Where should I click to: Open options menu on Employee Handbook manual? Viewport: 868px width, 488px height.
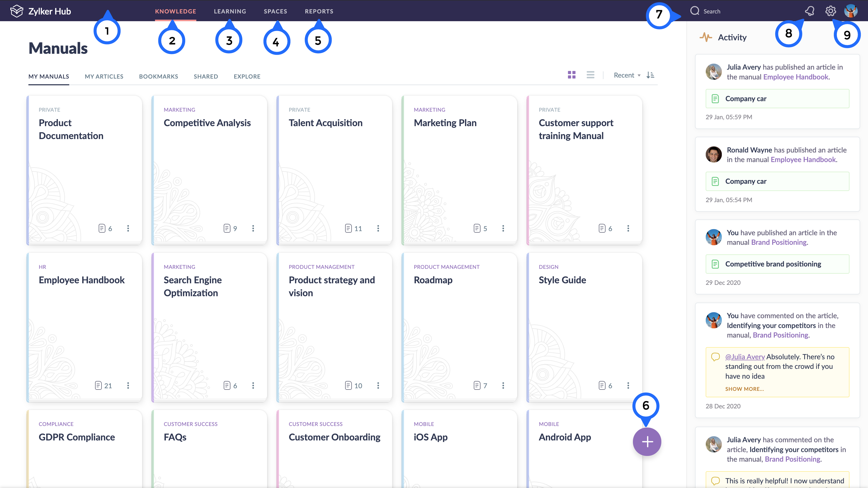pos(128,385)
